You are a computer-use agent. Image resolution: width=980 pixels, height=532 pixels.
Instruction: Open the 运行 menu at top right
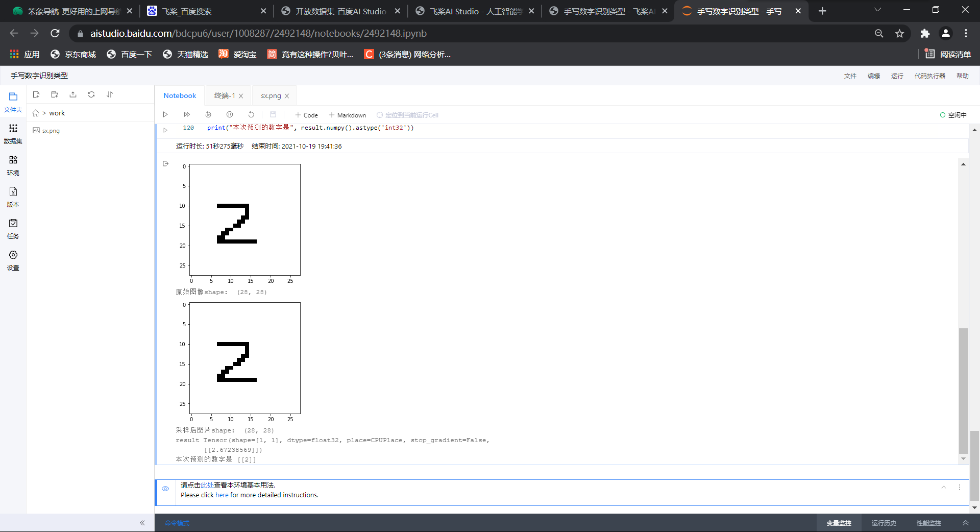897,76
